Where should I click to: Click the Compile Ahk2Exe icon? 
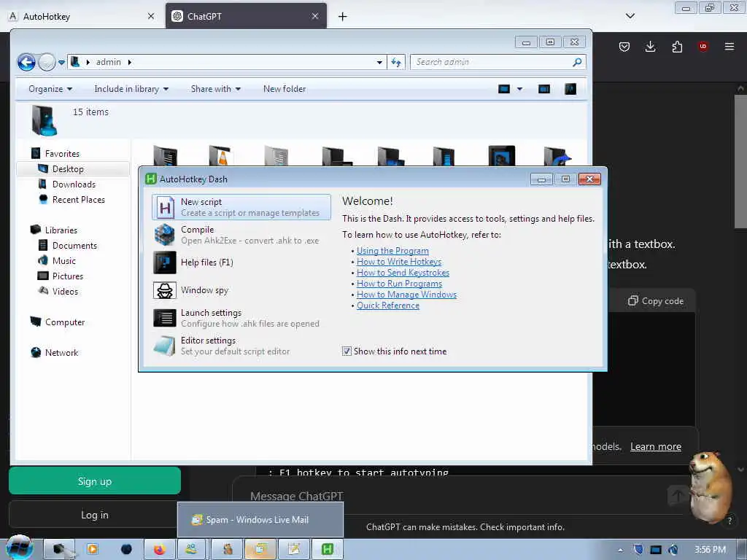[165, 235]
